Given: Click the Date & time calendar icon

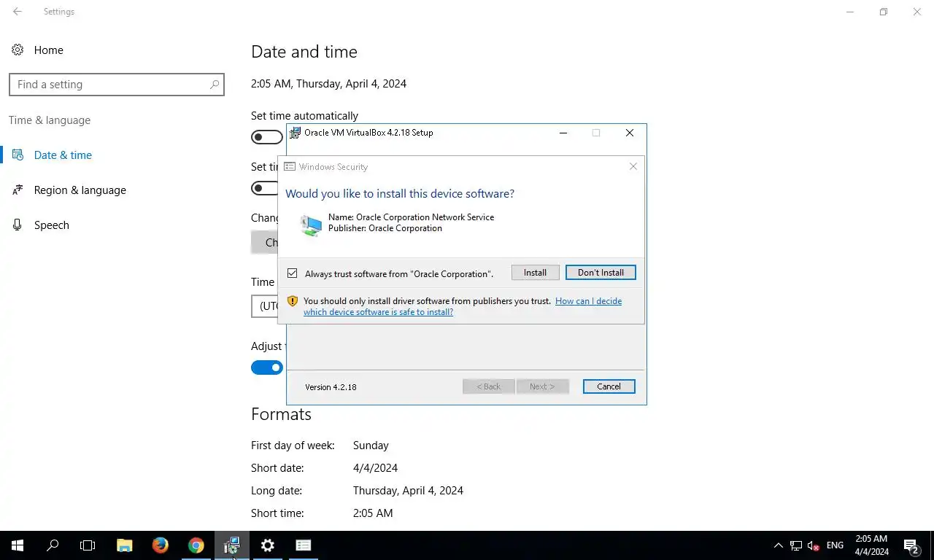Looking at the screenshot, I should 18,155.
